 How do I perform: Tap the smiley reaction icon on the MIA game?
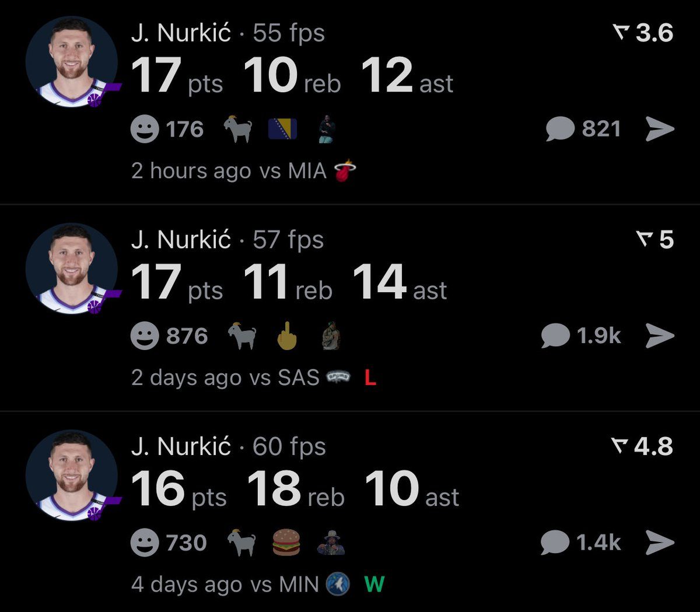click(145, 129)
